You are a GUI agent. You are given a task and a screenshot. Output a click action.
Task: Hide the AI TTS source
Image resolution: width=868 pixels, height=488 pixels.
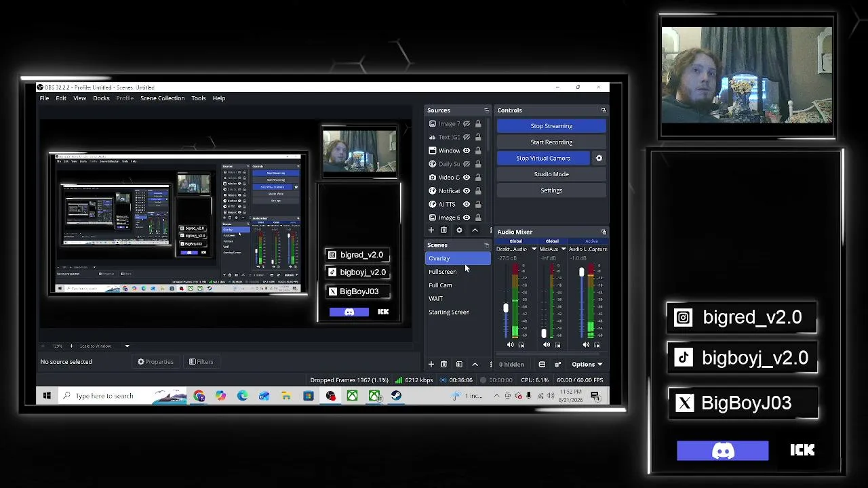(467, 204)
